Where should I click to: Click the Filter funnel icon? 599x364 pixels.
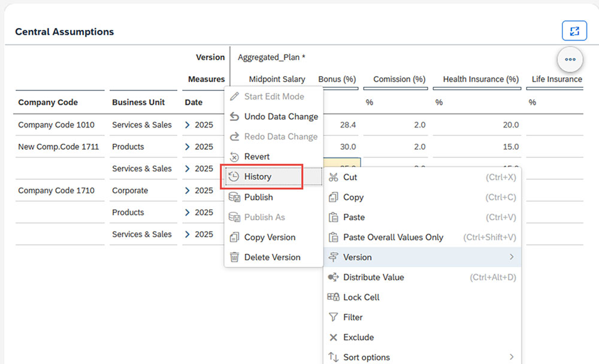point(334,317)
